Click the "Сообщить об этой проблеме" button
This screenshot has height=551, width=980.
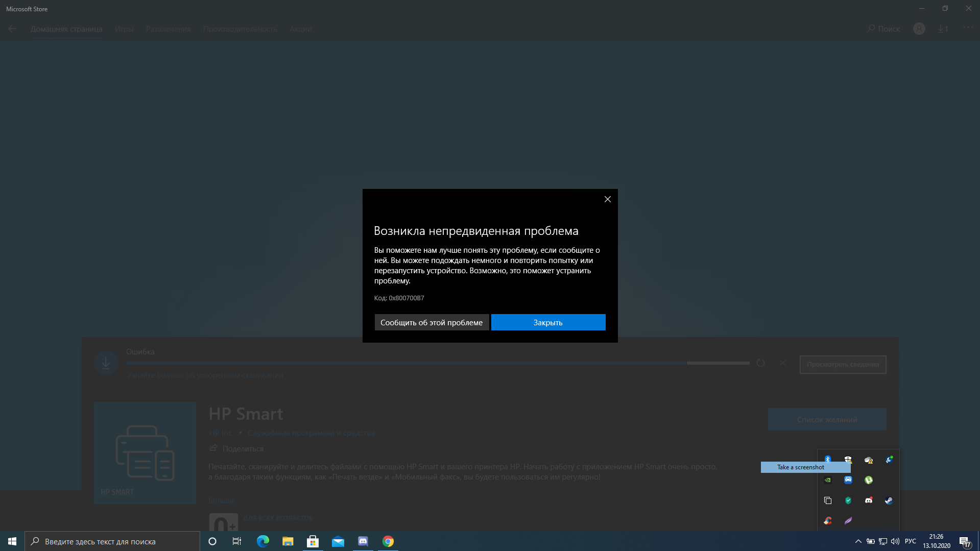[432, 322]
